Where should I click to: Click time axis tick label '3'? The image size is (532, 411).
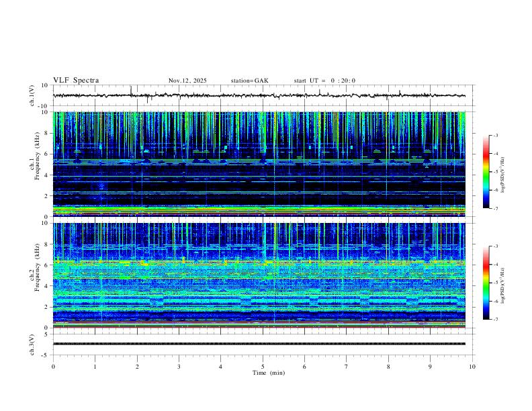click(x=179, y=367)
